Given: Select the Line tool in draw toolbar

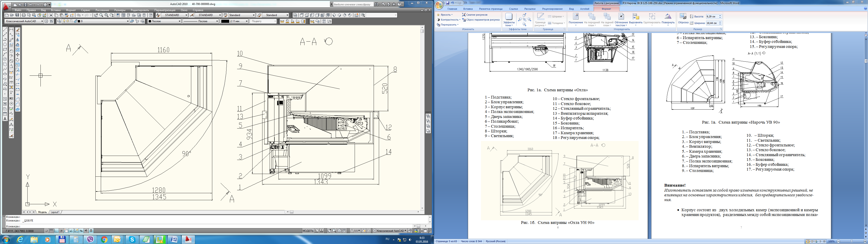Looking at the screenshot, I should pyautogui.click(x=5, y=30).
